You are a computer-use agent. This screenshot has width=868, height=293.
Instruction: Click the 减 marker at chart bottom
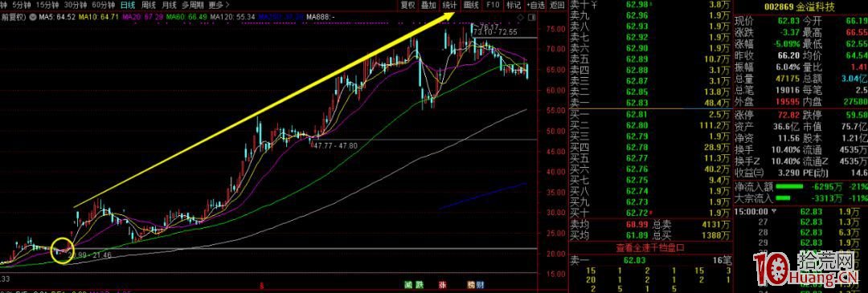pyautogui.click(x=408, y=285)
